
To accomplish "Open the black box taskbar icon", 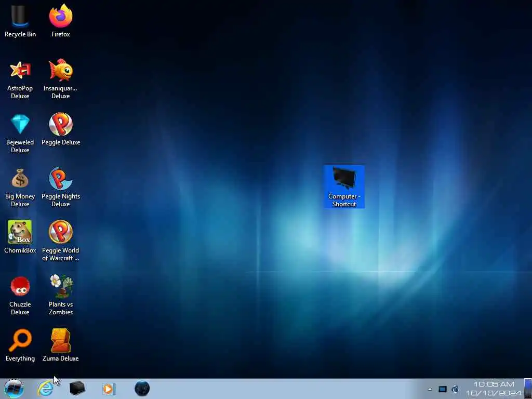I will pos(77,389).
